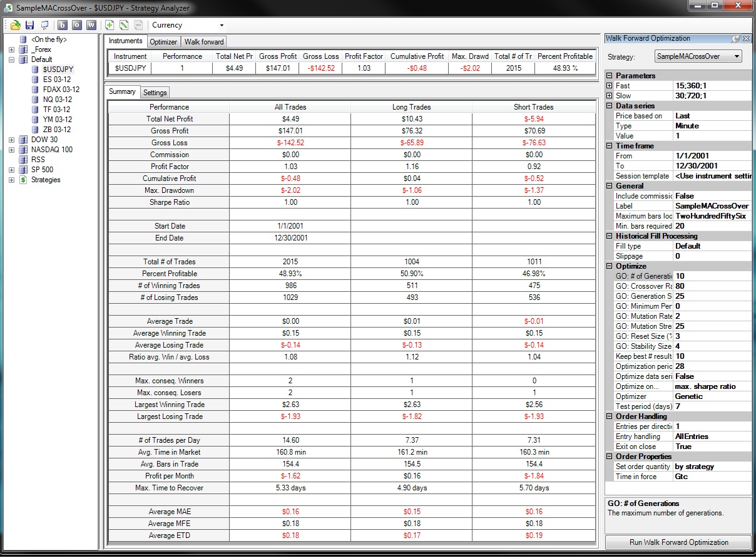
Task: Click the database icon next to SP 500
Action: 24,170
